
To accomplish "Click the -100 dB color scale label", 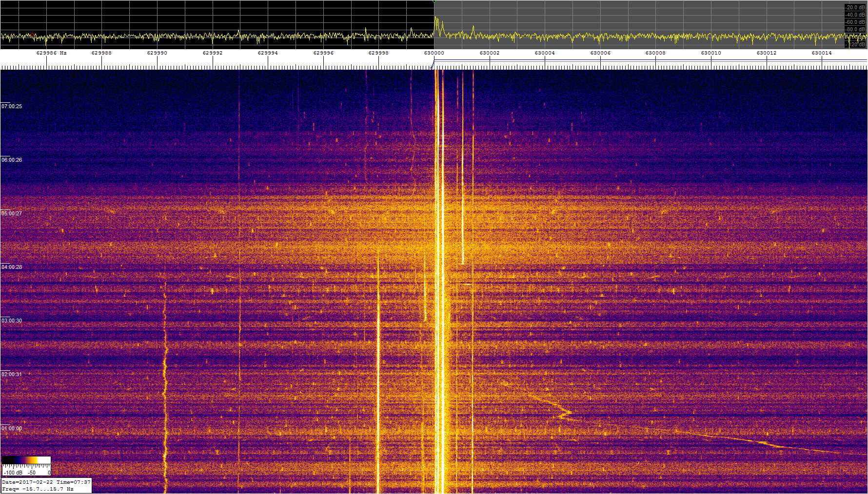I will point(13,473).
